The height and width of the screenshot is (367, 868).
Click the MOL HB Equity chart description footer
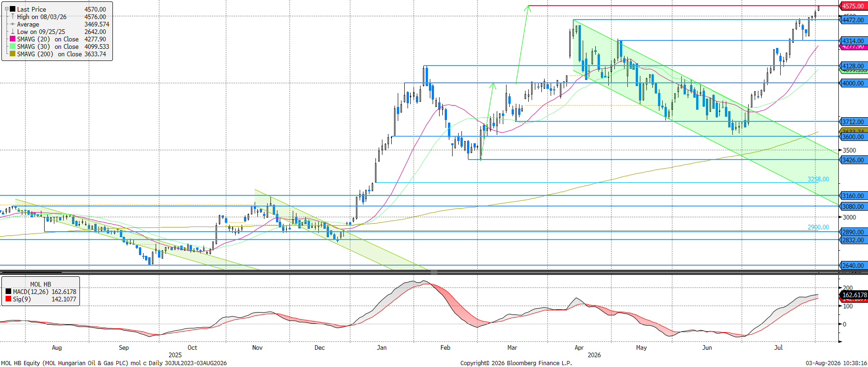click(114, 363)
